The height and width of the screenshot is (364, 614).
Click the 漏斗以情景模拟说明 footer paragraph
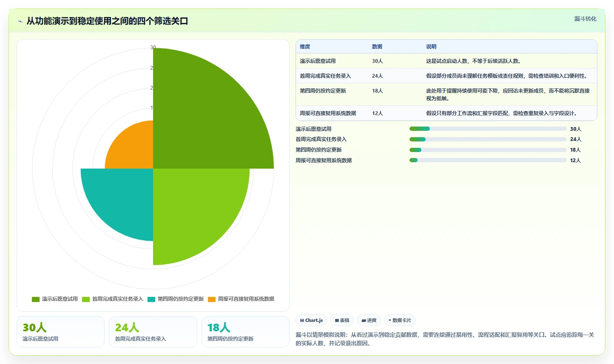click(445, 339)
